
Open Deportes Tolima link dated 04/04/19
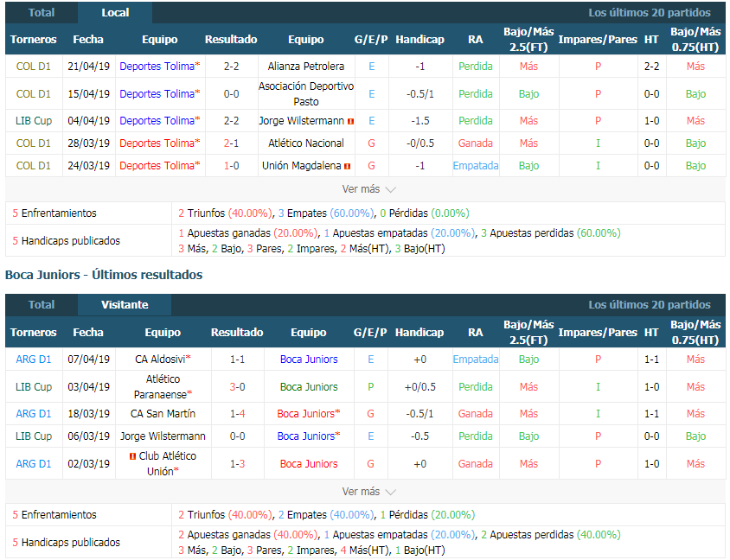click(x=160, y=121)
